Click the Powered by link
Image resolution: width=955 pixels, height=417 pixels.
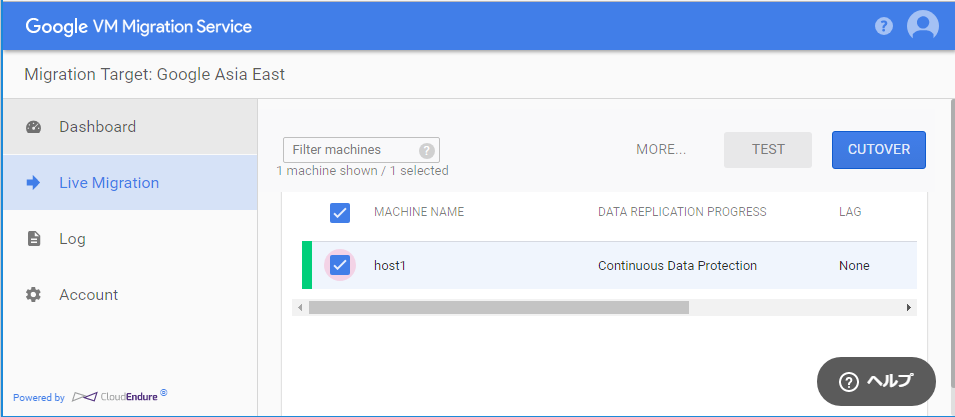pos(39,398)
